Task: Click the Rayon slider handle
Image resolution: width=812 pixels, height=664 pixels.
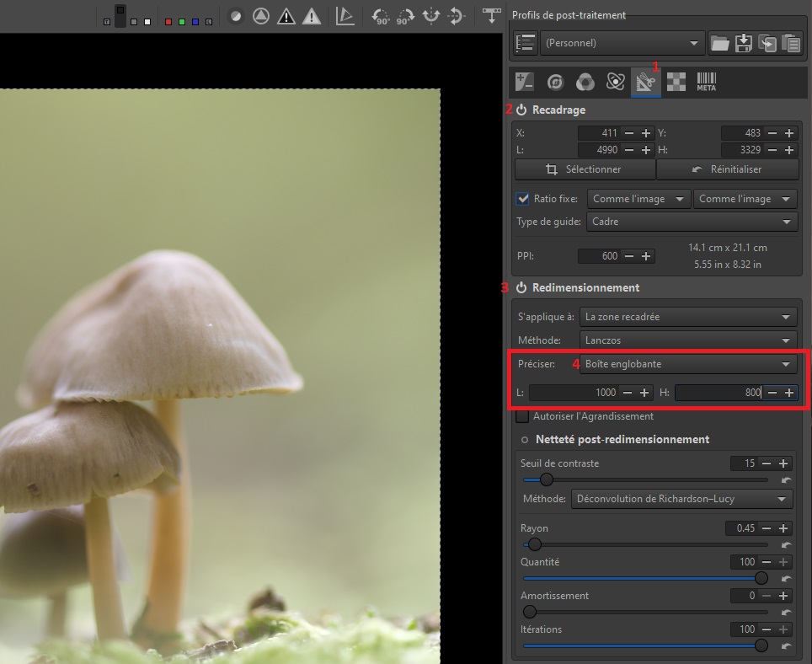Action: click(x=533, y=544)
